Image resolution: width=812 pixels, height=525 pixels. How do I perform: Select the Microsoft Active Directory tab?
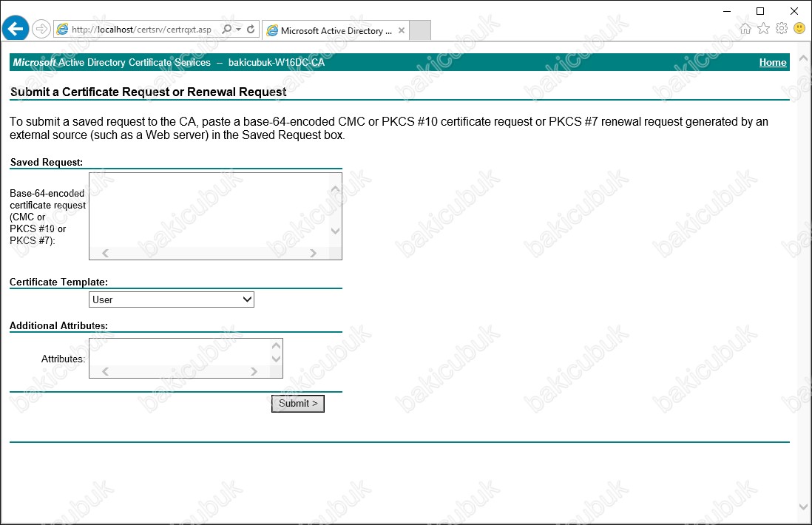point(336,30)
